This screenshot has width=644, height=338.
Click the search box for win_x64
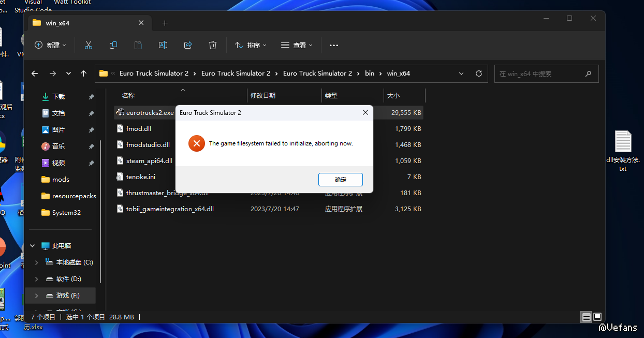540,74
